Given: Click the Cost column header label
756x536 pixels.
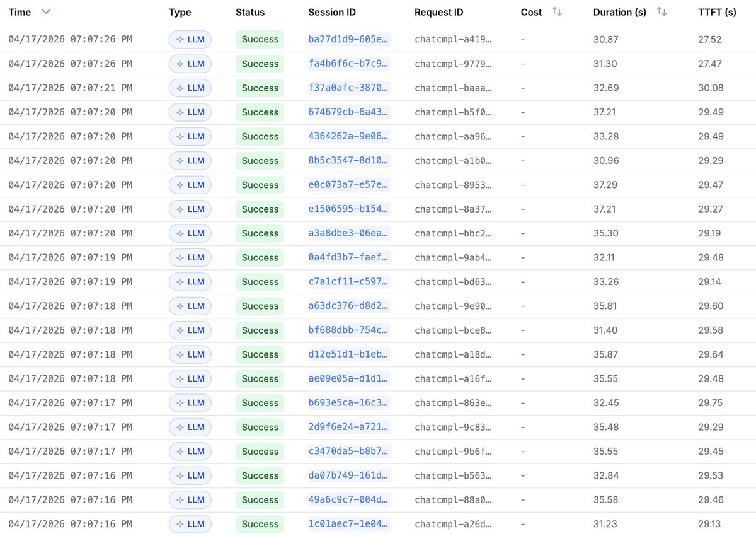Looking at the screenshot, I should (x=531, y=12).
